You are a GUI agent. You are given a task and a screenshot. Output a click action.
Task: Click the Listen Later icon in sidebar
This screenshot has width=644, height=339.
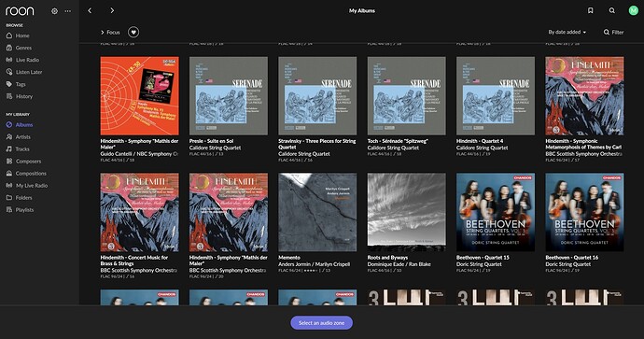[x=9, y=72]
